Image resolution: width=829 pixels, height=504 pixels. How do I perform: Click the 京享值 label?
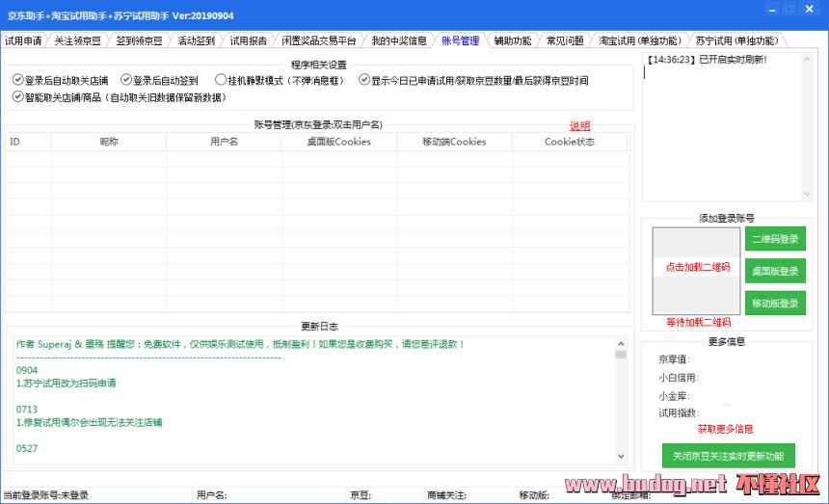(674, 359)
